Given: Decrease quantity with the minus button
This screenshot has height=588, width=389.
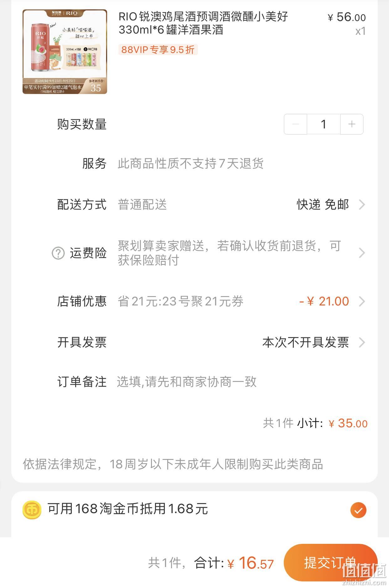Looking at the screenshot, I should (295, 124).
